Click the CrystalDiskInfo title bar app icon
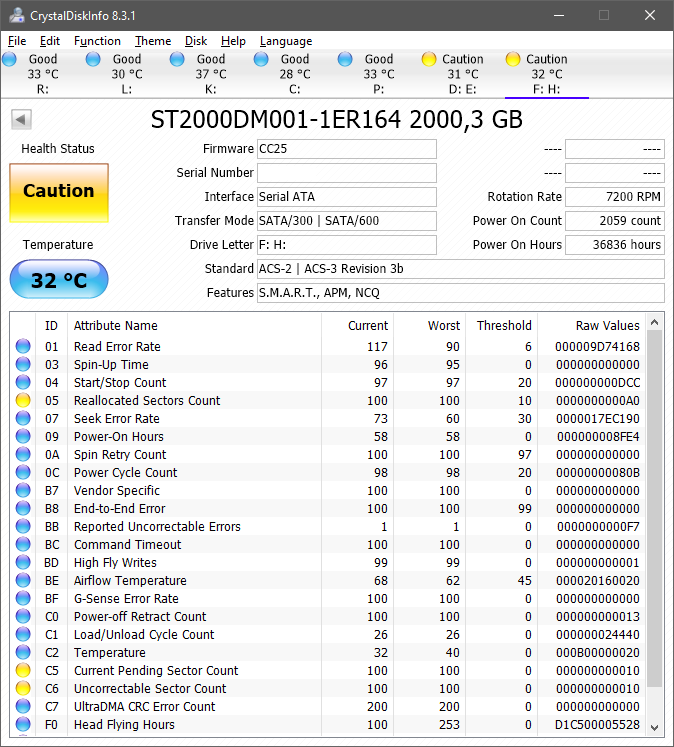The image size is (674, 747). tap(16, 15)
